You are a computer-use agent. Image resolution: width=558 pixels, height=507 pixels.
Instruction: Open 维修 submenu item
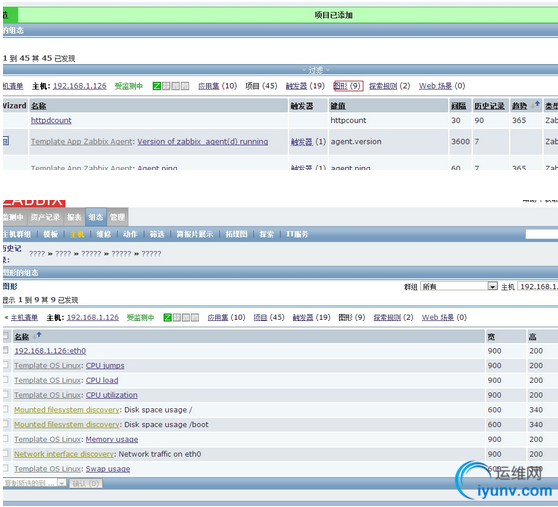[x=104, y=234]
